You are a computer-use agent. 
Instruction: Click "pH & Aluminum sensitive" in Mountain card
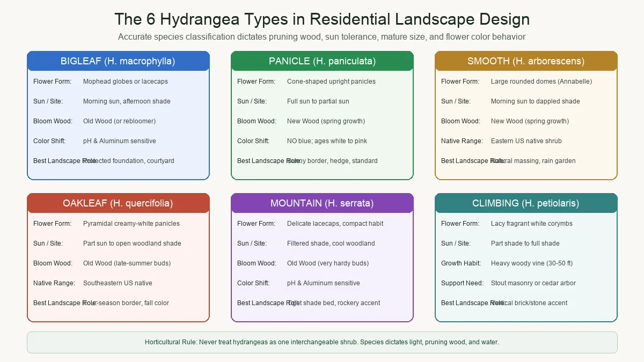point(324,283)
